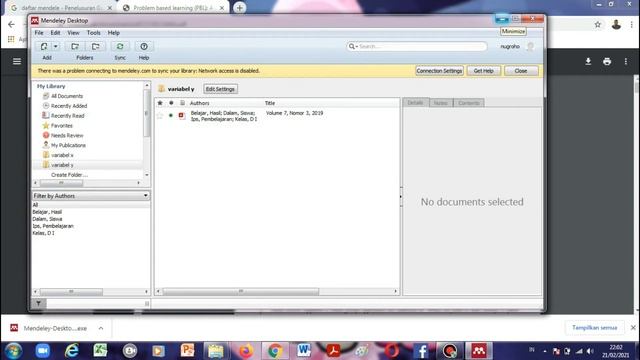Open the Tools menu
The width and height of the screenshot is (640, 360).
click(93, 33)
